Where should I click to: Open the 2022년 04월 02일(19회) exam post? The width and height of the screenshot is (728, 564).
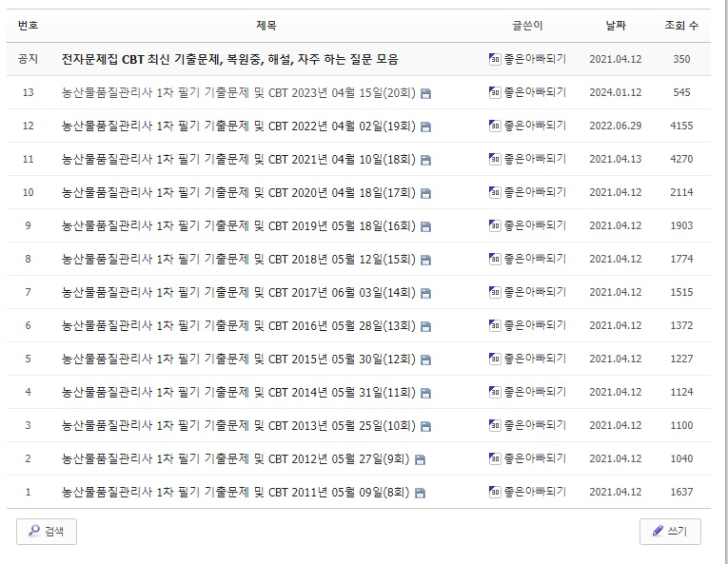(238, 126)
